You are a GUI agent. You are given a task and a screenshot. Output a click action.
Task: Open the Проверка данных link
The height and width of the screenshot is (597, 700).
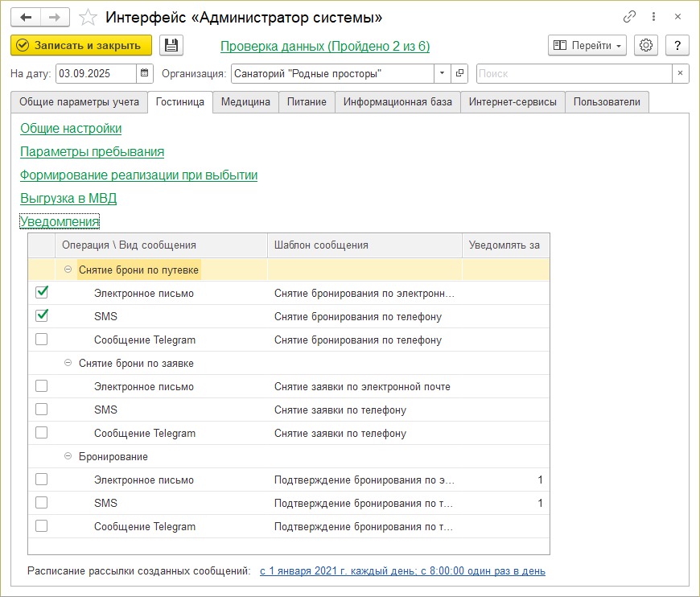(325, 47)
